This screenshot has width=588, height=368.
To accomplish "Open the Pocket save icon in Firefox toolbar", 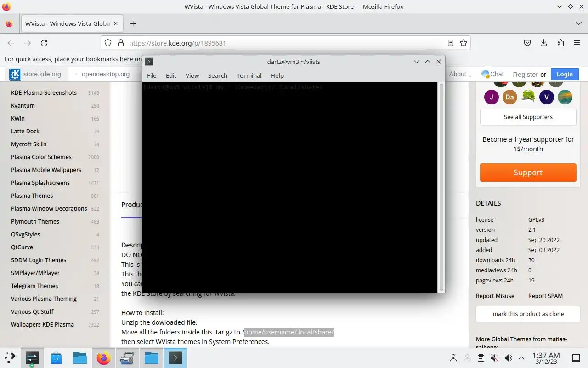I will (527, 43).
